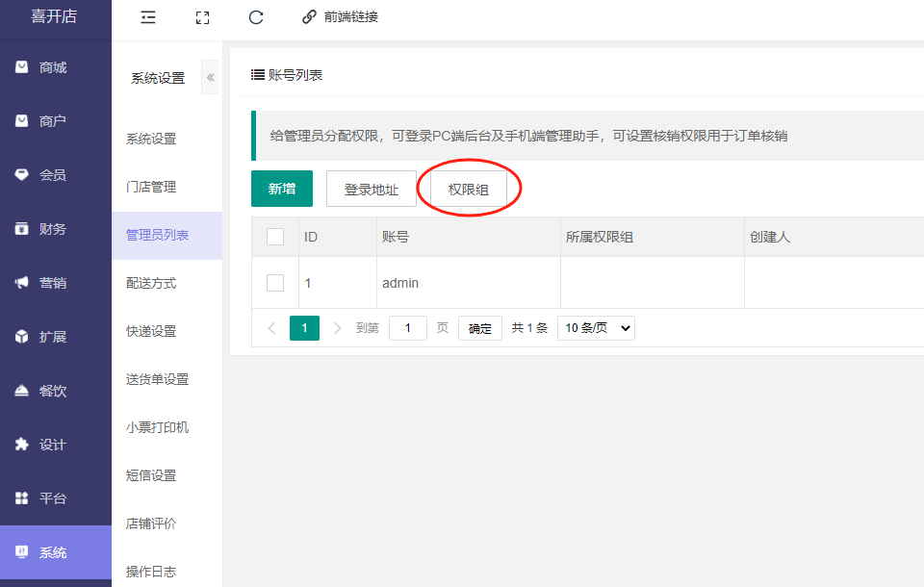Click the 系统 system icon
The width and height of the screenshot is (924, 587).
22,552
